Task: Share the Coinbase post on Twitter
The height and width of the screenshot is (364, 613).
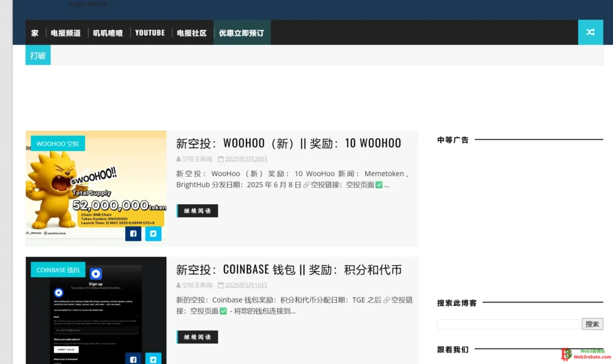Action: pyautogui.click(x=153, y=359)
